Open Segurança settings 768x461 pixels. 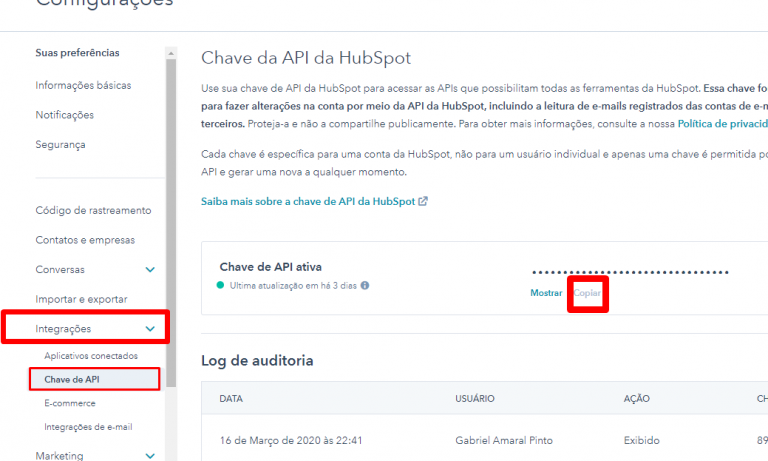pos(60,144)
